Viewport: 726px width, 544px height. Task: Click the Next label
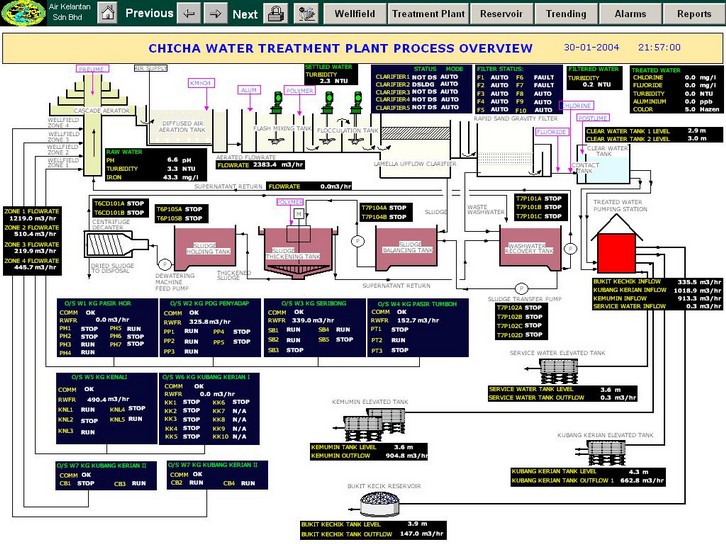pyautogui.click(x=245, y=14)
